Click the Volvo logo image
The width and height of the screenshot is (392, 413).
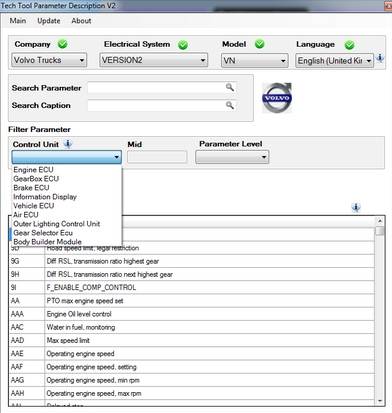pyautogui.click(x=277, y=98)
